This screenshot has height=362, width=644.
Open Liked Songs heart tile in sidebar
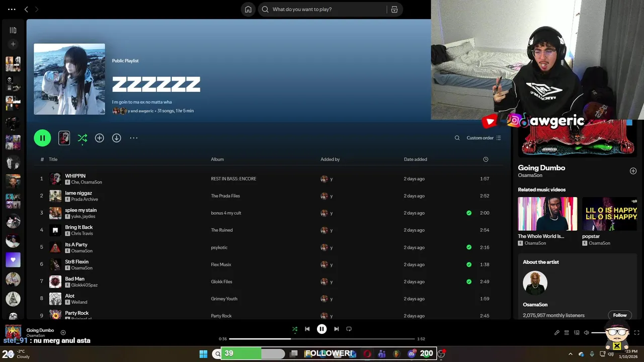[x=13, y=260]
